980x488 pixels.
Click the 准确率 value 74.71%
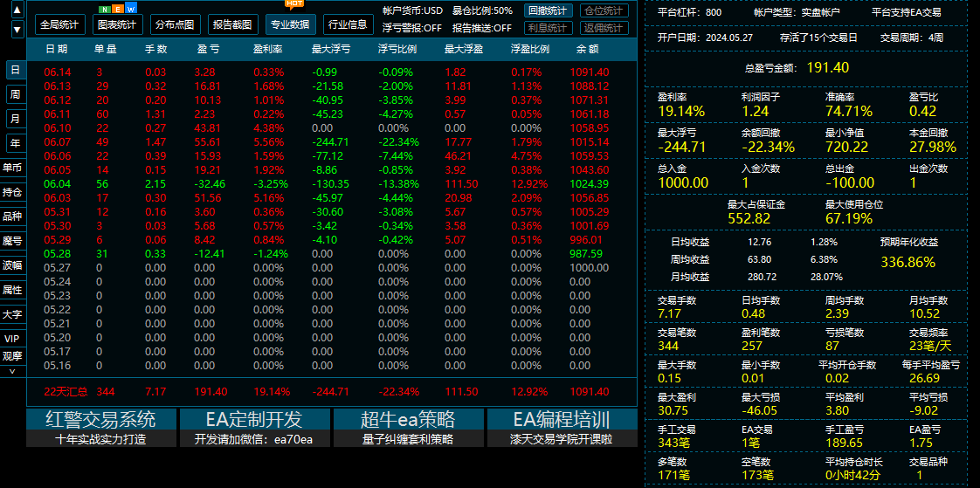click(849, 111)
